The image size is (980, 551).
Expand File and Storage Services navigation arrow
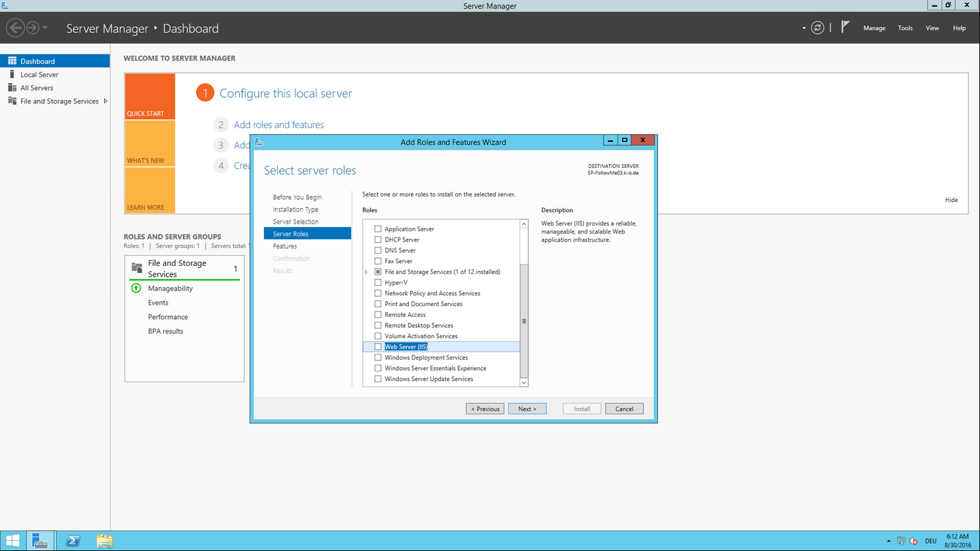click(x=105, y=101)
